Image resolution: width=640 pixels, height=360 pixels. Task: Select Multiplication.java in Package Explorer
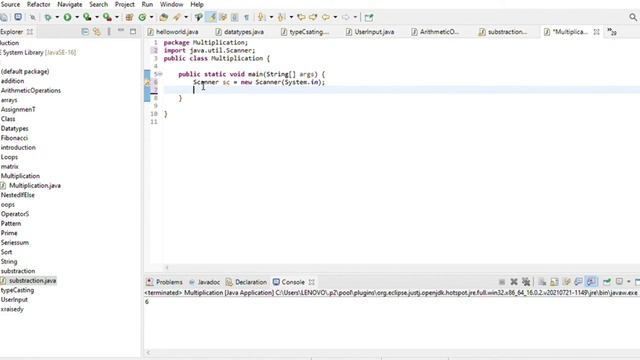(x=35, y=186)
